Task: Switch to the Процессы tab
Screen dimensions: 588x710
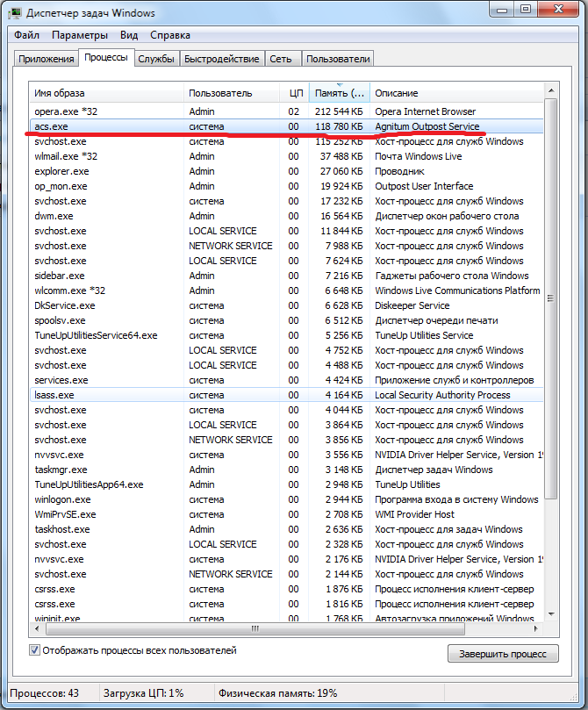Action: tap(106, 58)
